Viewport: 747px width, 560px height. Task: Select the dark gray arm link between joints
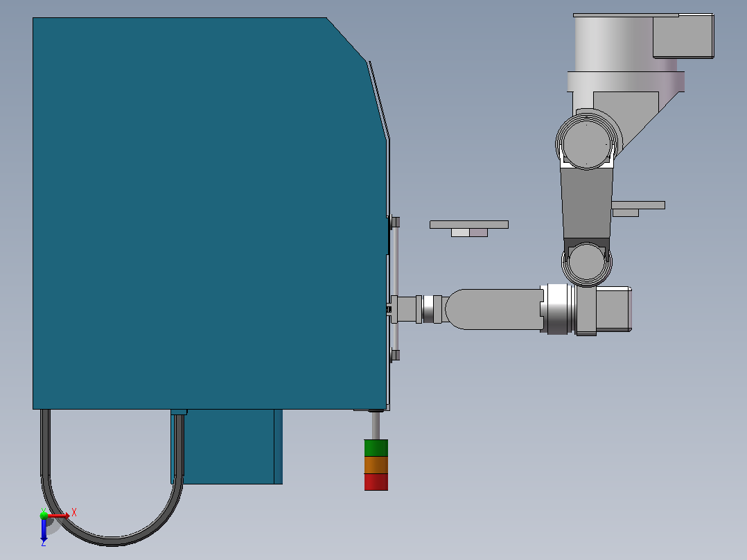click(x=586, y=204)
